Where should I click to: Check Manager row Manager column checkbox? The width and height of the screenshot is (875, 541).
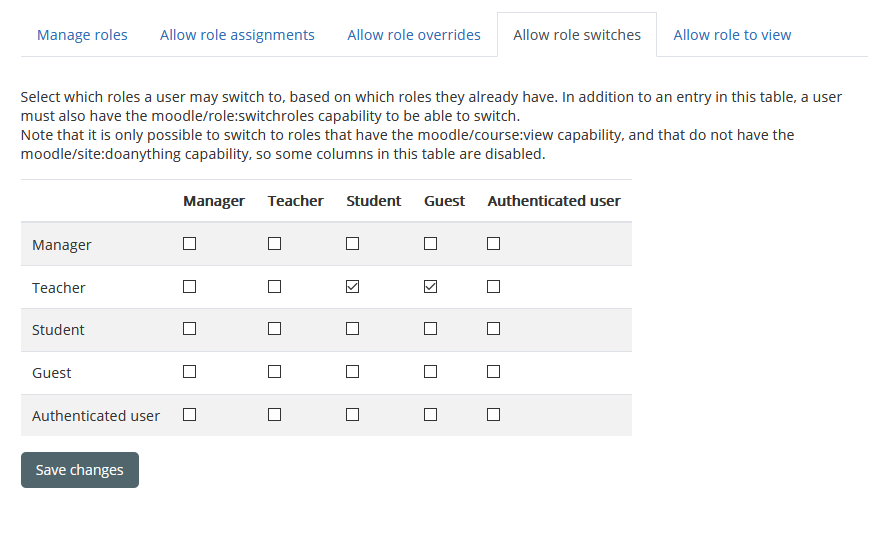190,244
